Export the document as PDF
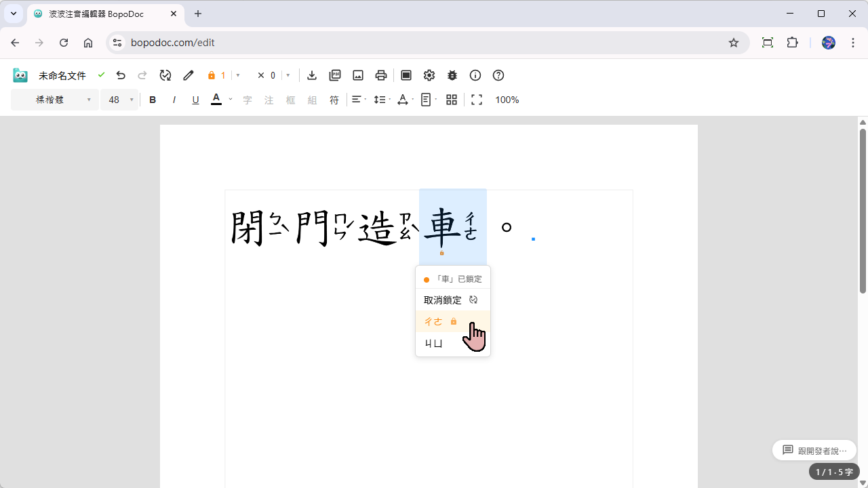 335,75
